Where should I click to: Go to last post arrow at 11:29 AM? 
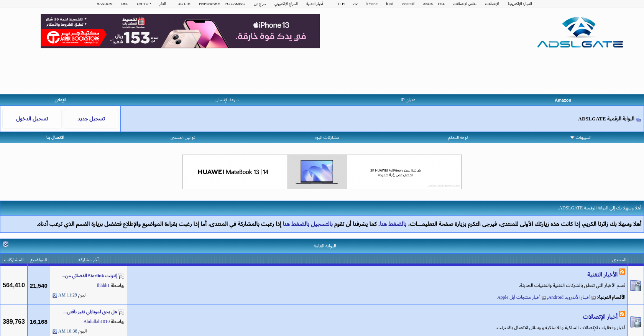(x=55, y=295)
